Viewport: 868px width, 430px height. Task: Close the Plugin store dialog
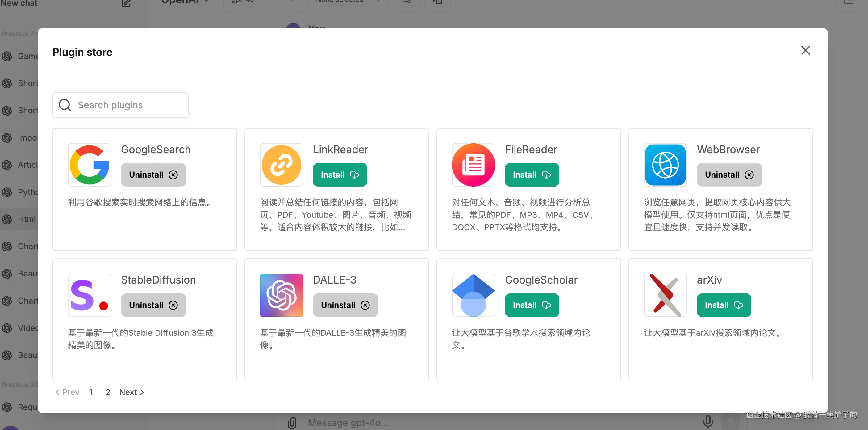point(805,51)
